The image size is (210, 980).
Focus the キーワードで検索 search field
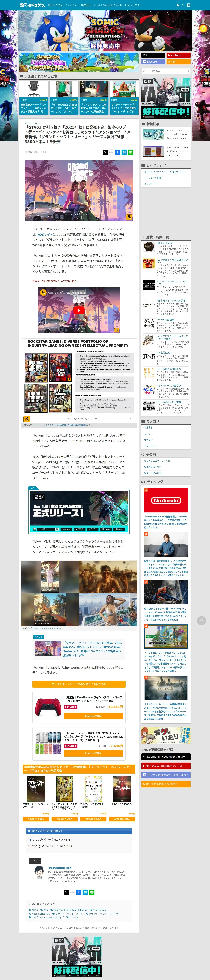click(164, 71)
